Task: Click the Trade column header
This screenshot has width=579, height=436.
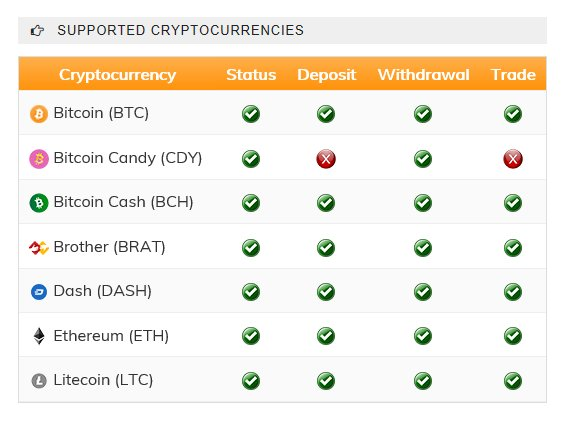Action: (513, 75)
